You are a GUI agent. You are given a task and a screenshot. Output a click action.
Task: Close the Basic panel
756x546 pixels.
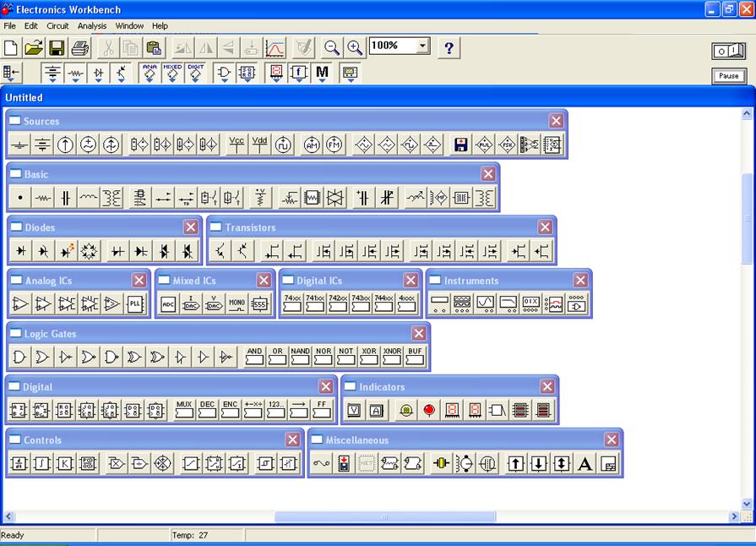488,173
